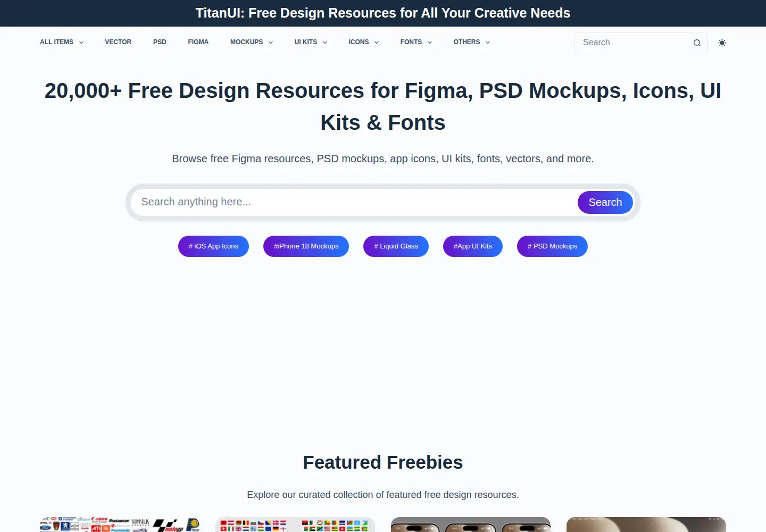Click the magnifier icon in header search

(697, 43)
